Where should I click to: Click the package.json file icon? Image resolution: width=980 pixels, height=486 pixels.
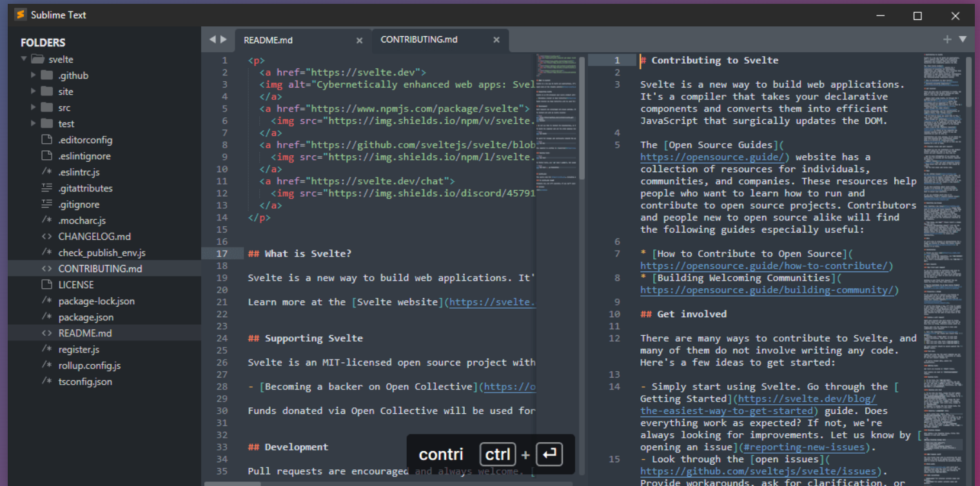click(x=46, y=316)
